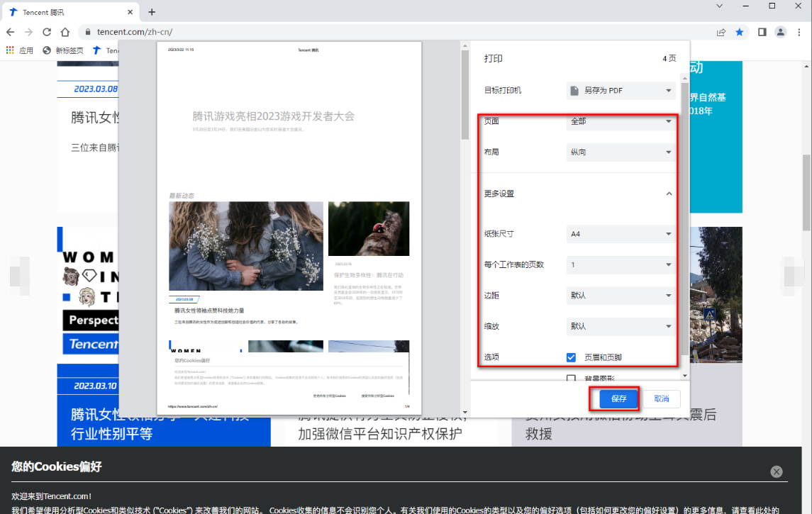The width and height of the screenshot is (812, 514).
Task: Open the home page icon
Action: pyautogui.click(x=64, y=32)
